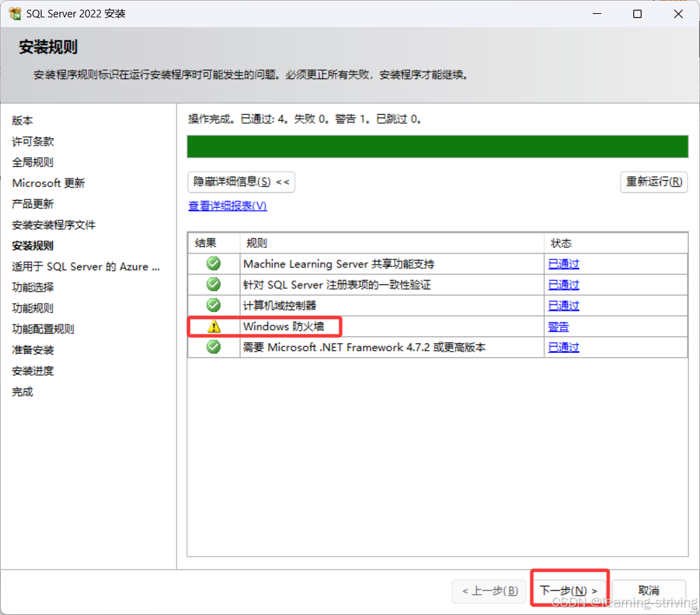Screen dimensions: 700x615
Task: Click rule text Machine Learning Server 共享功能支持
Action: [x=339, y=264]
